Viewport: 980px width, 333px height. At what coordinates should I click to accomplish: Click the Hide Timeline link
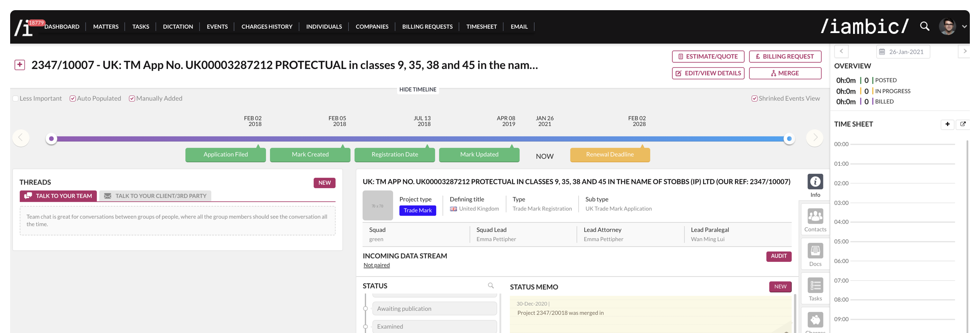(x=418, y=89)
